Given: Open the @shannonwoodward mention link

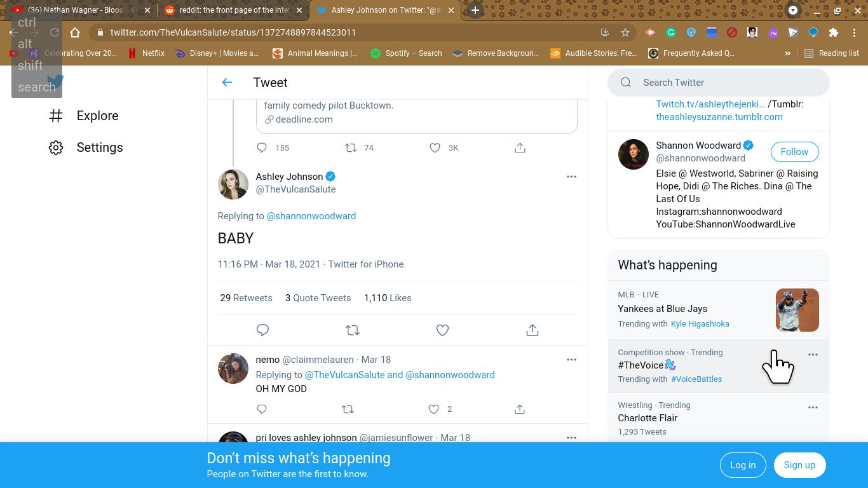Looking at the screenshot, I should 311,216.
